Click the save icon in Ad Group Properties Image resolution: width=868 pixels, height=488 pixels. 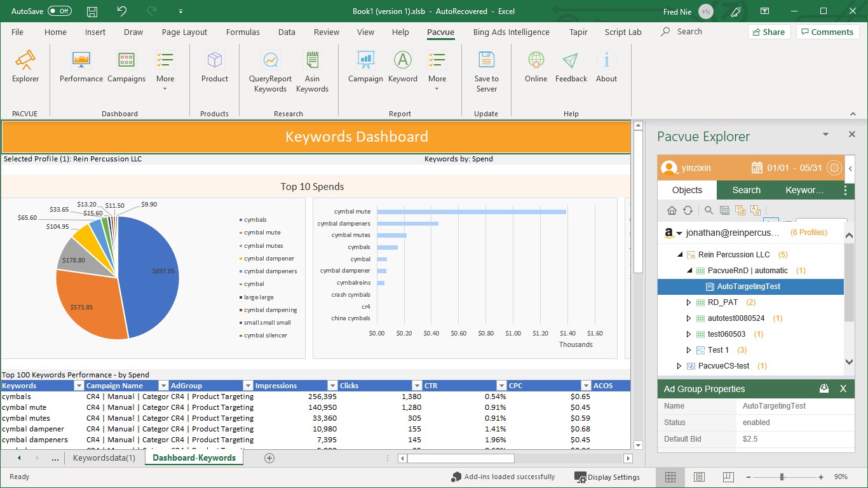point(824,389)
